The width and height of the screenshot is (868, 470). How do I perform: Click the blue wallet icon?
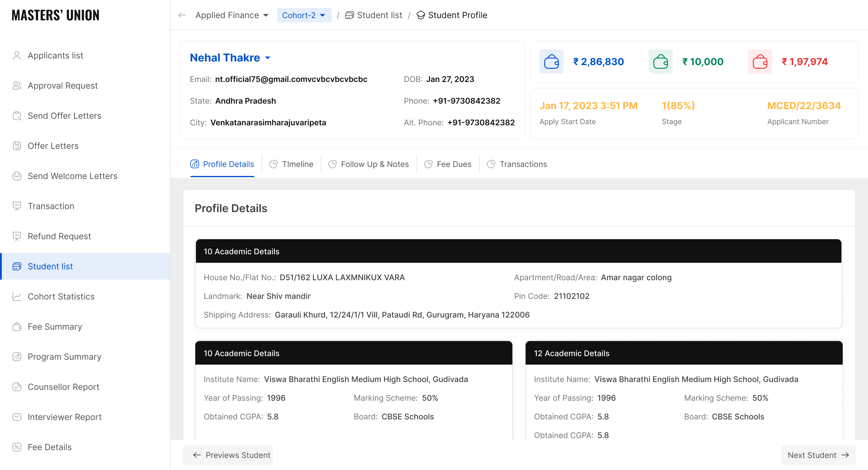(551, 62)
